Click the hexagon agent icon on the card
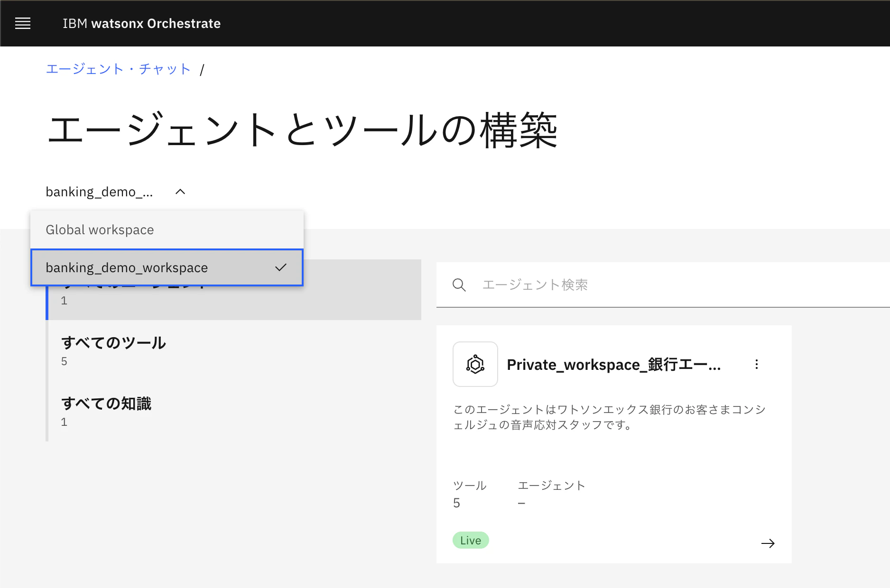Screen dimensions: 890x588 (475, 364)
